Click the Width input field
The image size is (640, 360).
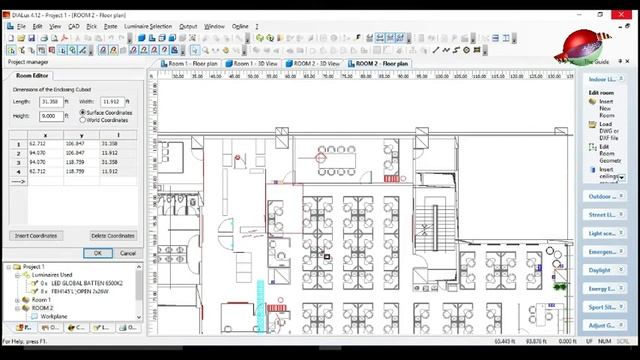pyautogui.click(x=112, y=102)
